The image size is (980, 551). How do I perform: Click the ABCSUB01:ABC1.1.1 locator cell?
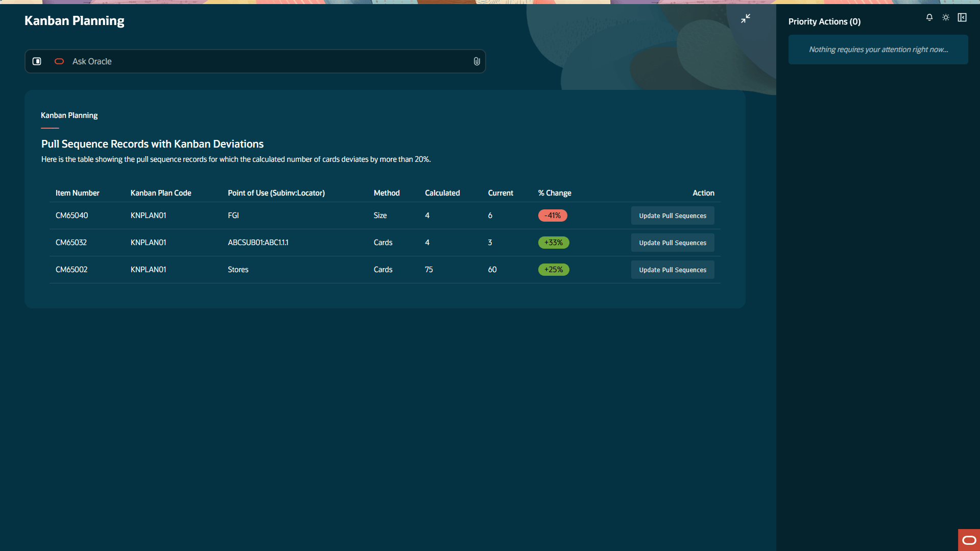[258, 243]
